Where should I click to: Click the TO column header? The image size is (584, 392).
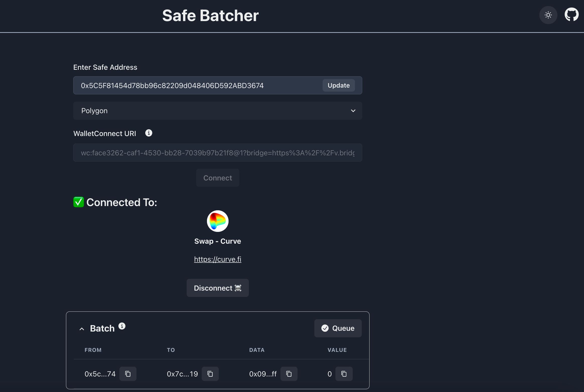(x=171, y=350)
